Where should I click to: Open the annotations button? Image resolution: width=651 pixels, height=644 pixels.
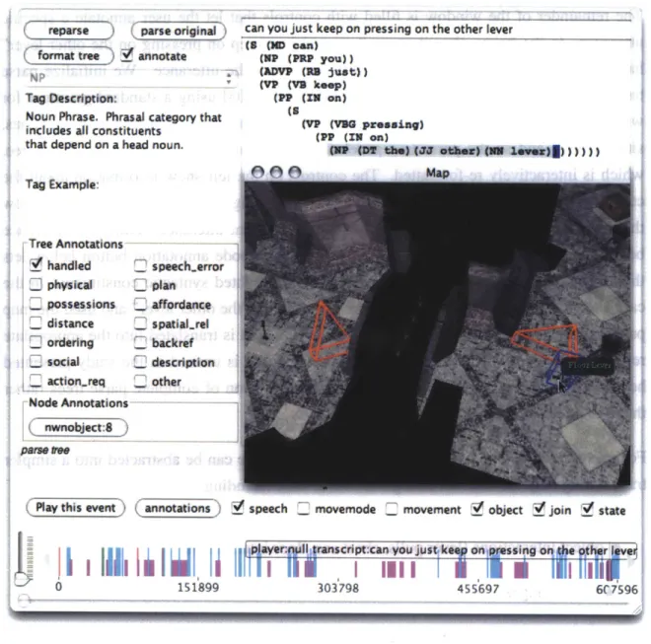[x=178, y=508]
